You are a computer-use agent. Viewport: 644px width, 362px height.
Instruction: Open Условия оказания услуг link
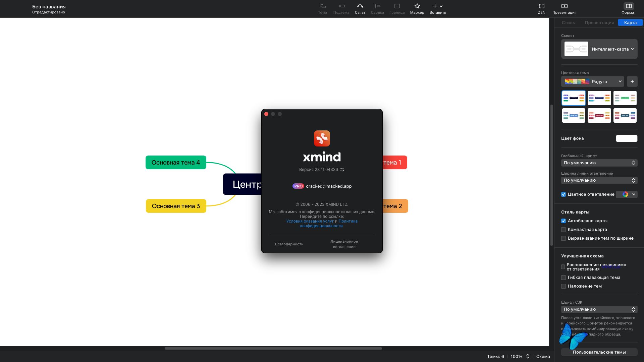pyautogui.click(x=310, y=221)
